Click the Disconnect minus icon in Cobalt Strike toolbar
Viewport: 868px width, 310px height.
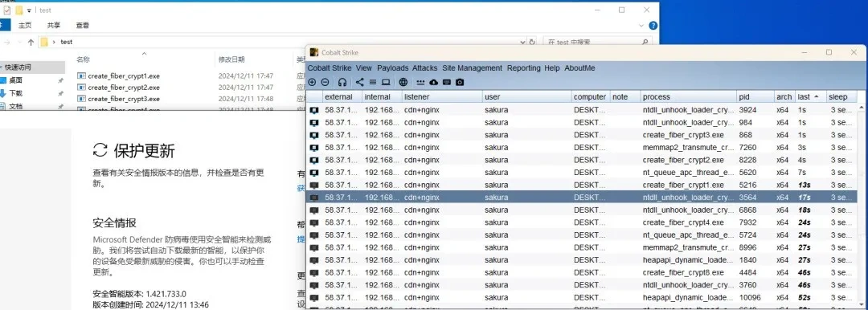[x=325, y=82]
